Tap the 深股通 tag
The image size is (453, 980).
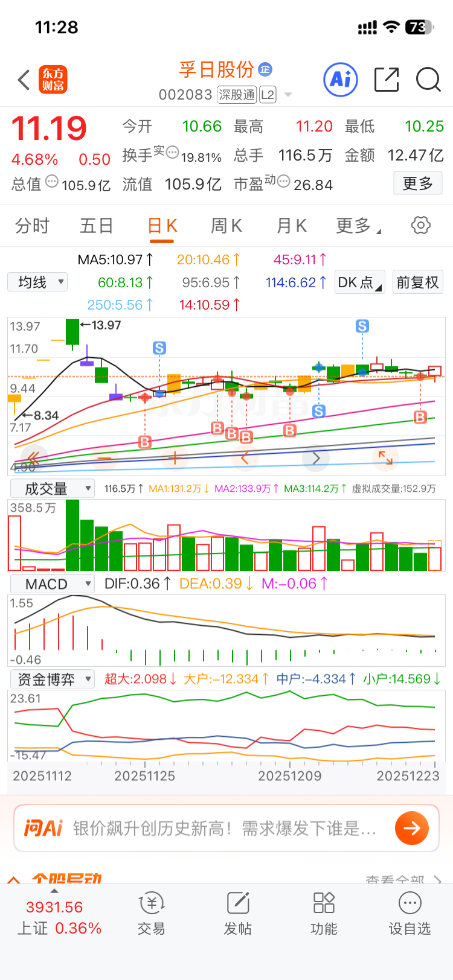coord(237,95)
